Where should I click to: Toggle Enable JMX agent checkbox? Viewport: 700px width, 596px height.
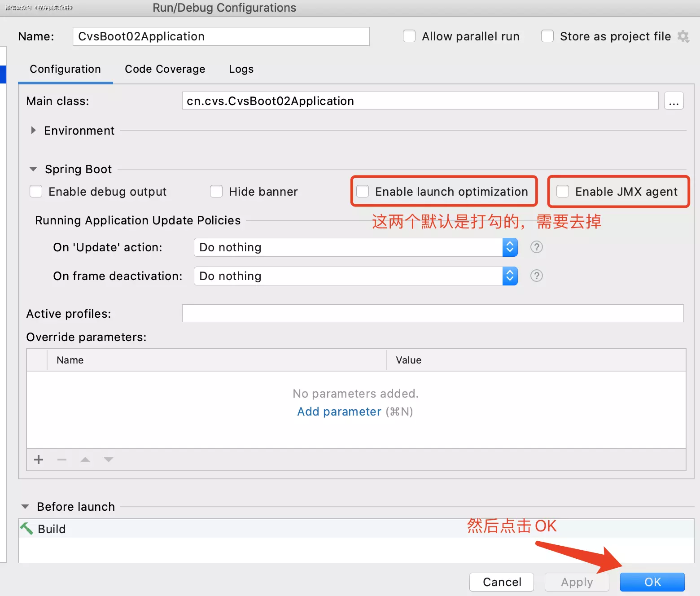(563, 192)
